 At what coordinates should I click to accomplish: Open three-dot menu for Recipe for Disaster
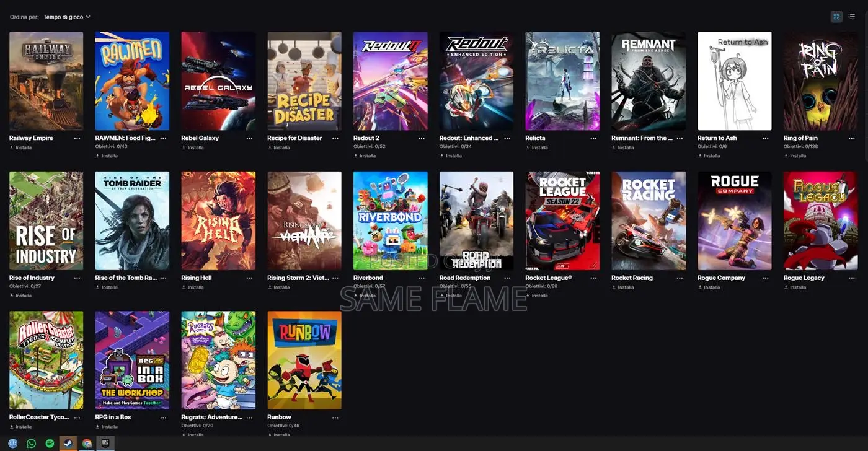pos(335,138)
